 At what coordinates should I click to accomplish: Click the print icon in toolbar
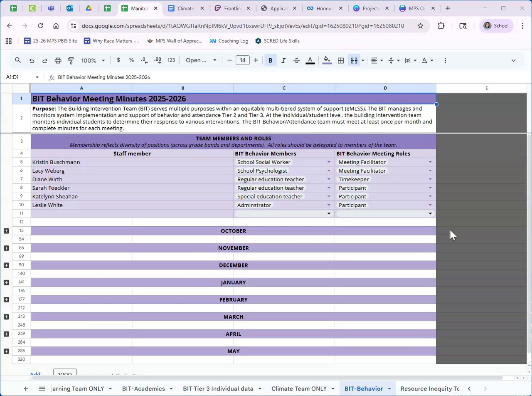(58, 61)
